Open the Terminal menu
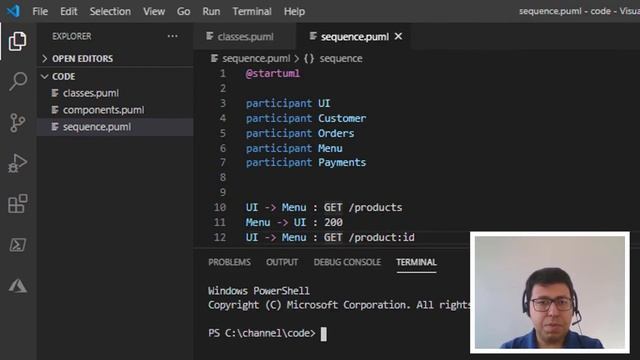The image size is (640, 360). (252, 11)
